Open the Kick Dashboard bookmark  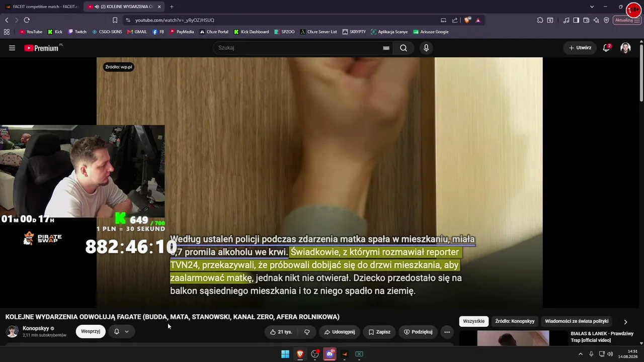(x=251, y=32)
